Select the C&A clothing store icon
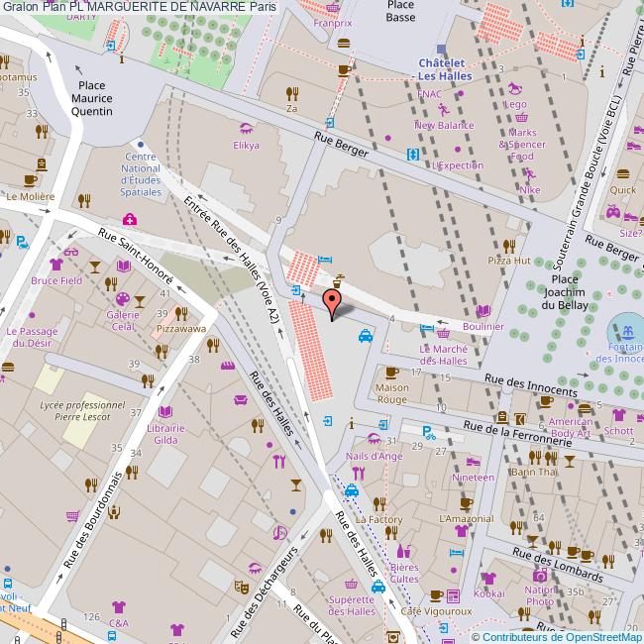Viewport: 644px width, 644px height. [x=119, y=606]
